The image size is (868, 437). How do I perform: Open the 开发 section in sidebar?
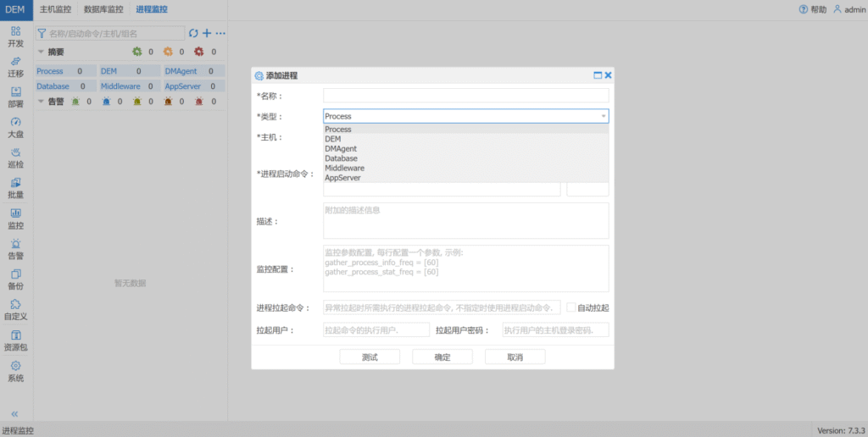click(x=15, y=31)
